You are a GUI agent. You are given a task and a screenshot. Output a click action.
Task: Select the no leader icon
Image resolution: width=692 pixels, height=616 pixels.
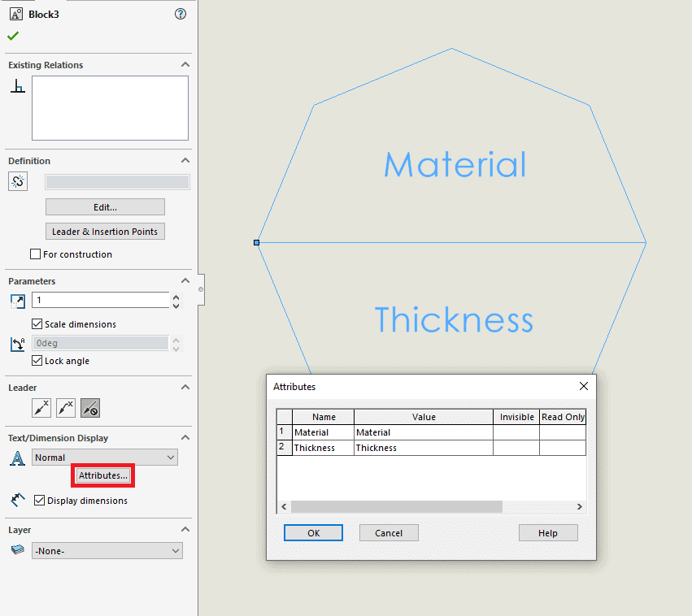click(x=90, y=408)
